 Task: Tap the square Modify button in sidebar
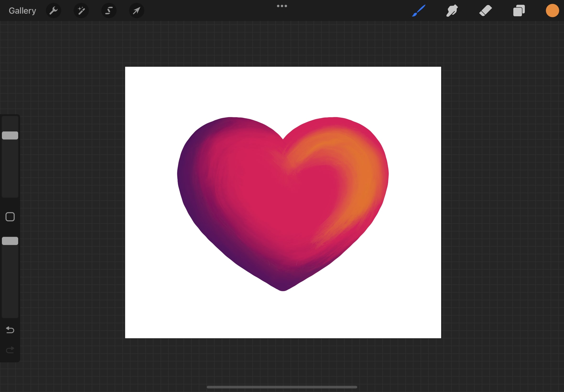pos(10,217)
